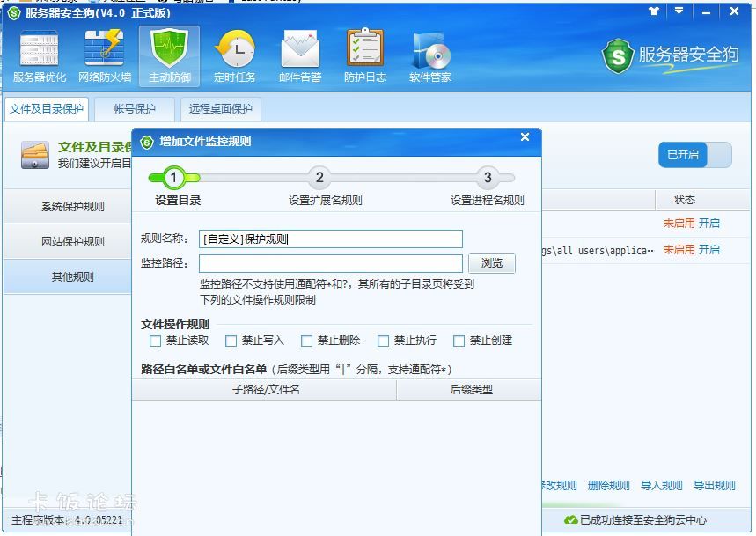Open the 远程桌面保护 tab
This screenshot has width=756, height=536.
click(x=220, y=109)
